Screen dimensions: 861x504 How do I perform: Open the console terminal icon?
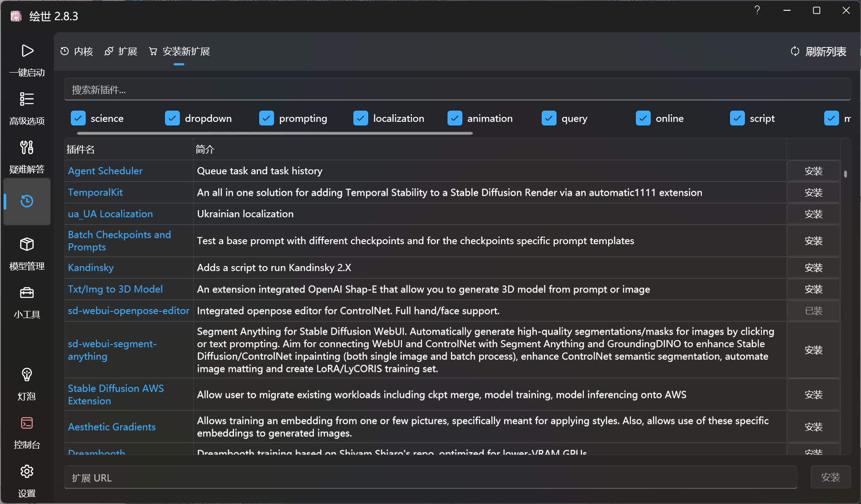pyautogui.click(x=27, y=423)
